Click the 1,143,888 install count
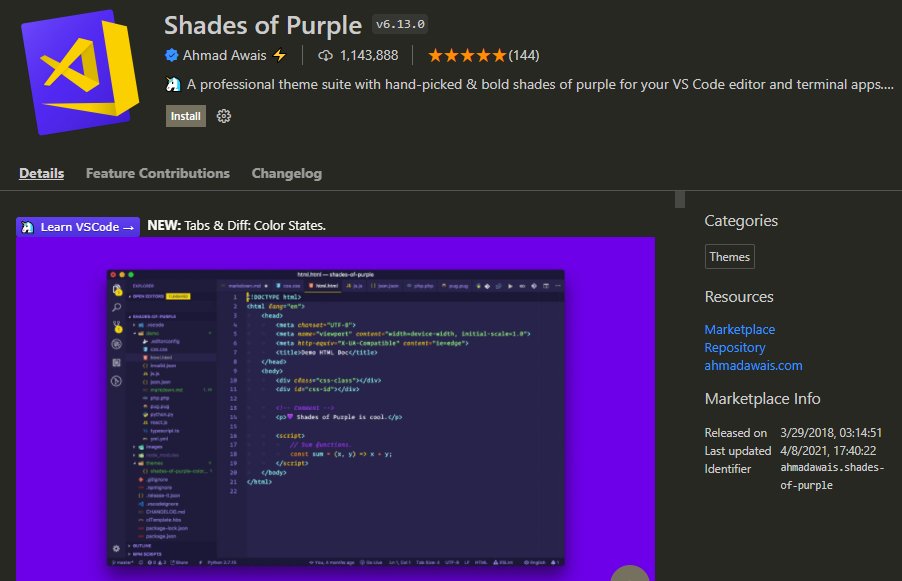Viewport: 902px width, 581px height. (x=369, y=55)
